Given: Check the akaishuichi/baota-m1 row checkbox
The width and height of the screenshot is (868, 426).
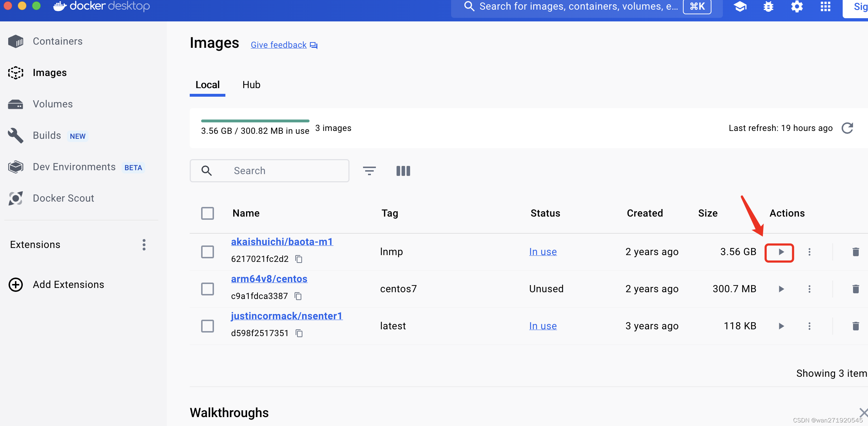Looking at the screenshot, I should (x=208, y=252).
